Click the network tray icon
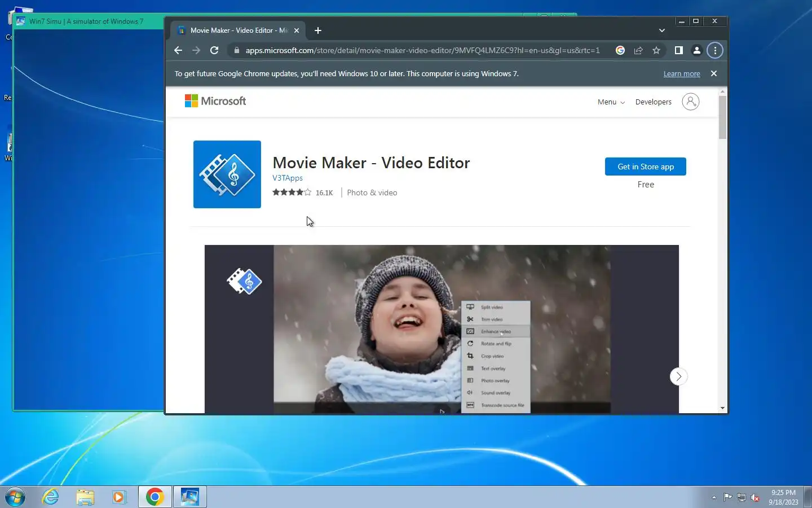This screenshot has height=508, width=812. tap(742, 497)
